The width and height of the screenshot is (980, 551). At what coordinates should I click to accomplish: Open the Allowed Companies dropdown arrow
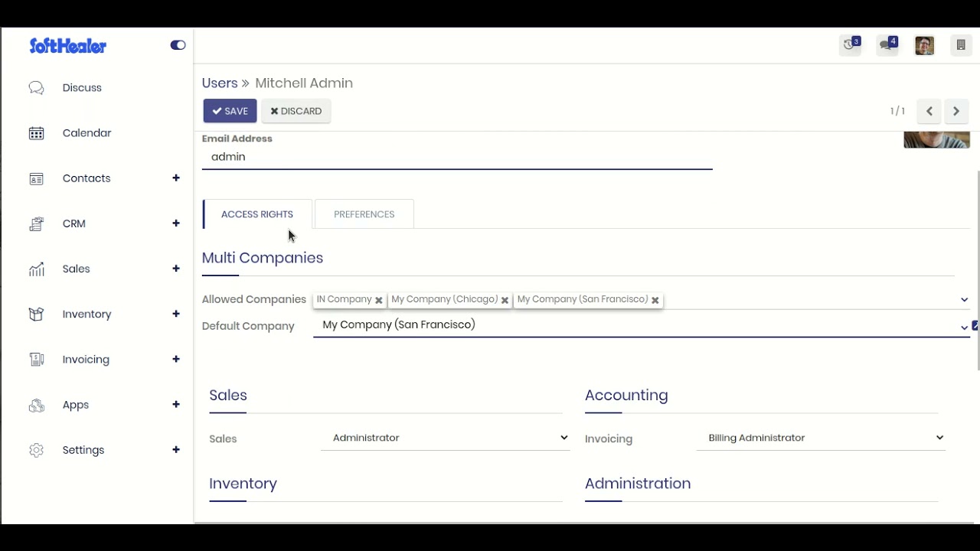(x=964, y=300)
